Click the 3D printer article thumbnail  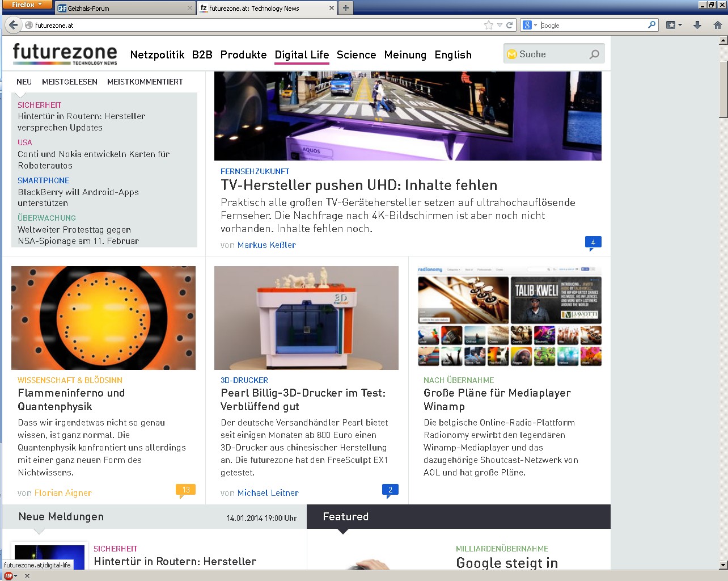pos(306,318)
